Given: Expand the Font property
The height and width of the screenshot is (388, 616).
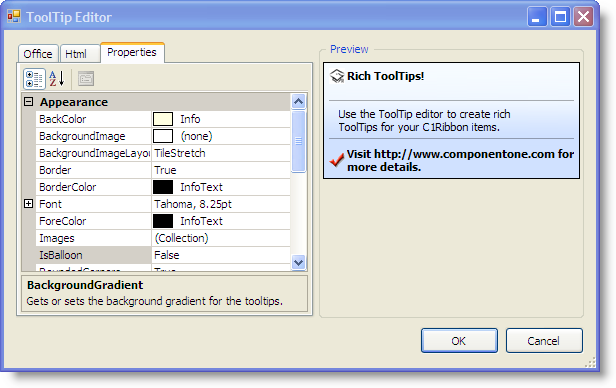Looking at the screenshot, I should (28, 203).
